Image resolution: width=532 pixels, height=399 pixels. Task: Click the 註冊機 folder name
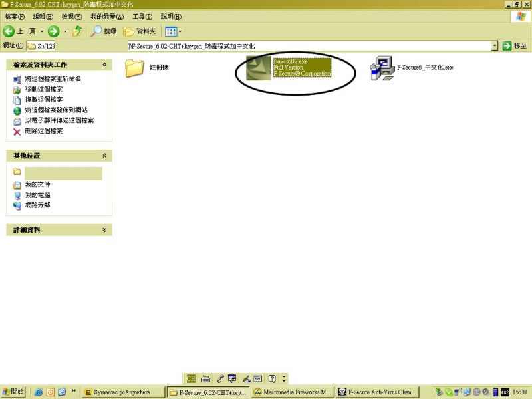[x=159, y=68]
